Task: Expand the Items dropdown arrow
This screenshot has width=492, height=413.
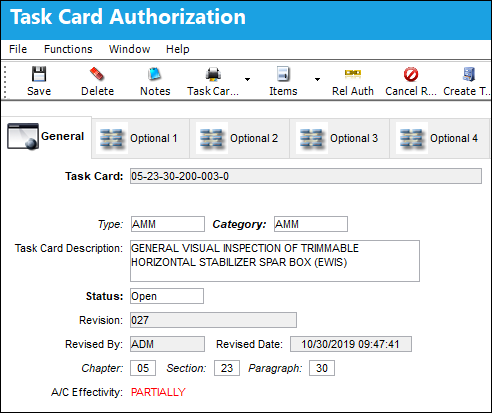Action: tap(317, 79)
